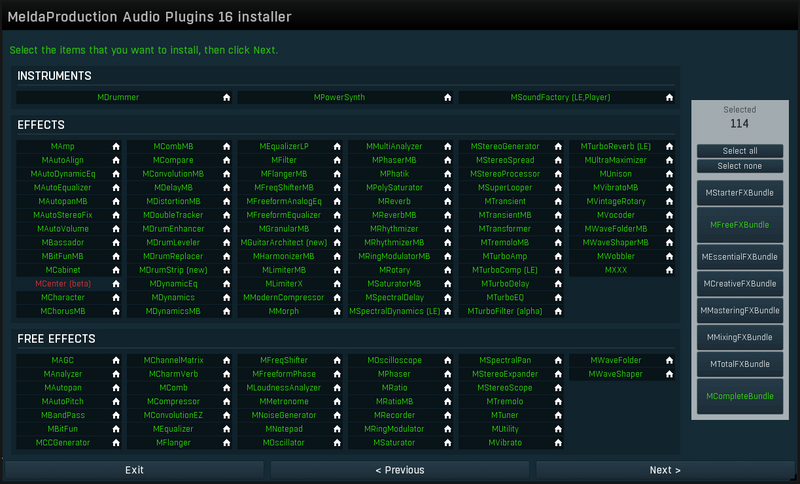Toggle the MCenter (beta) effect
This screenshot has height=484, width=800.
click(x=63, y=284)
